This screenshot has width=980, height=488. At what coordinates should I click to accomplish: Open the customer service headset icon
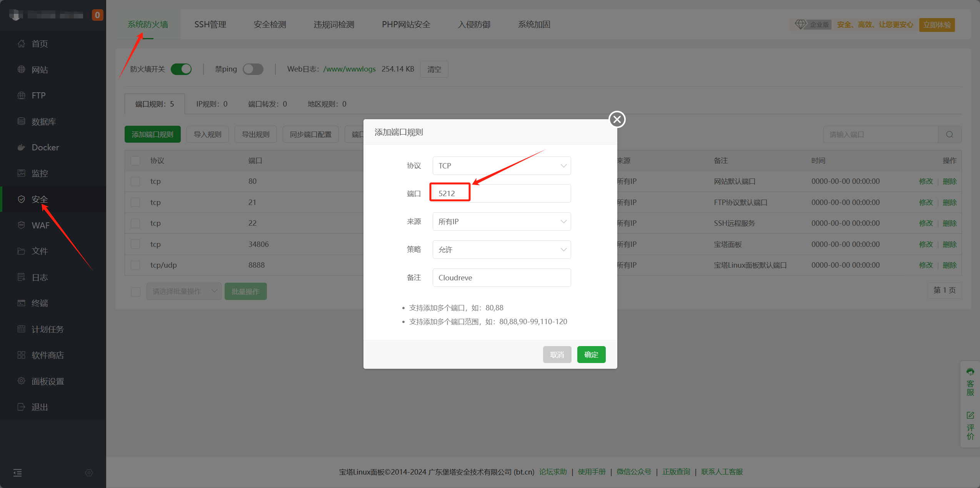[970, 372]
